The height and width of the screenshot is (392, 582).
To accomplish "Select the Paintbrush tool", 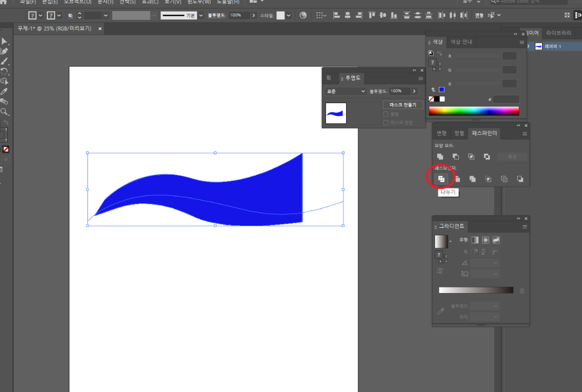I will click(4, 61).
